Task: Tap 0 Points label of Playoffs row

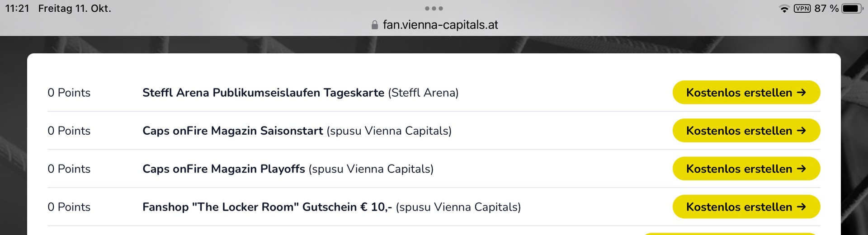Action: coord(69,169)
